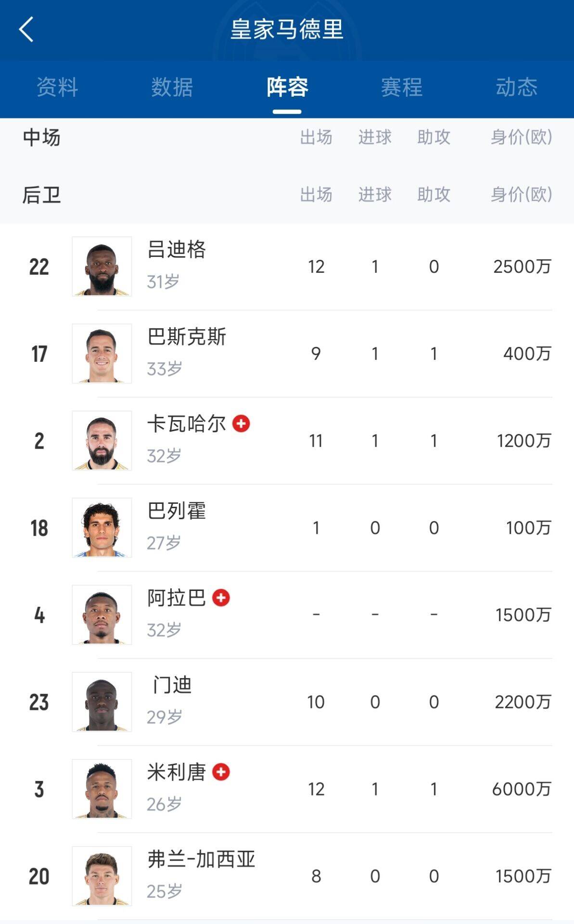Open player name 吕迪格
Screen dimensions: 574x924
coord(177,250)
